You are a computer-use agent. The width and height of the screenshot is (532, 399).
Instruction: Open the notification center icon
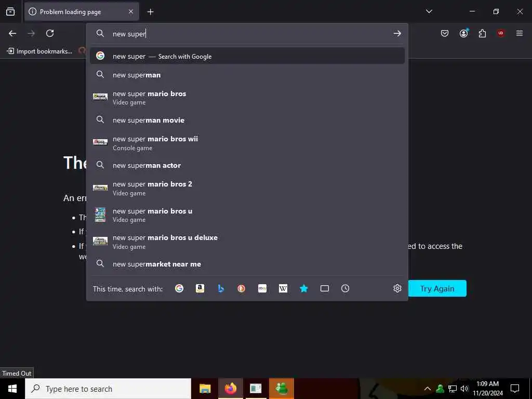pos(515,389)
